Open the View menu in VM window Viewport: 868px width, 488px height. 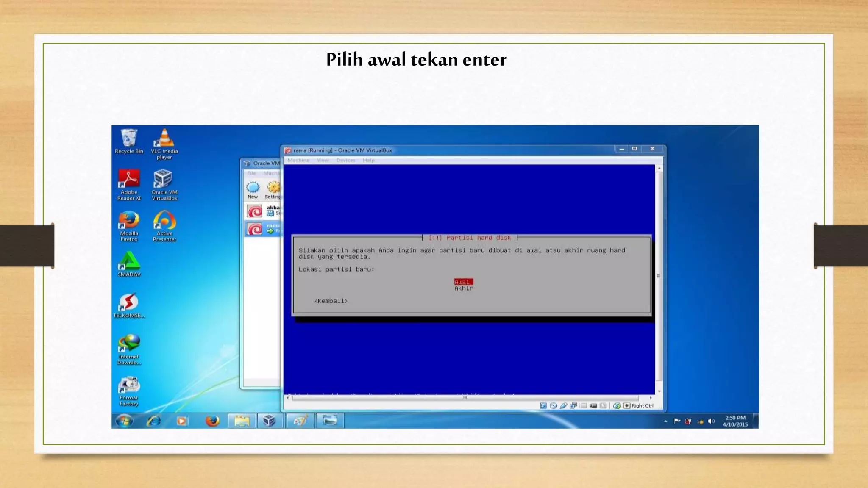click(323, 160)
